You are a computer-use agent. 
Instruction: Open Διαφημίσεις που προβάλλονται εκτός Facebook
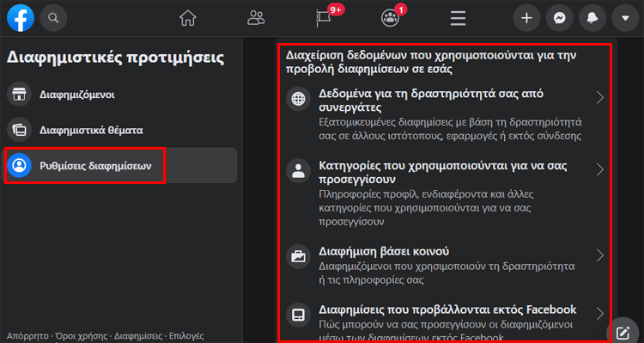click(447, 309)
